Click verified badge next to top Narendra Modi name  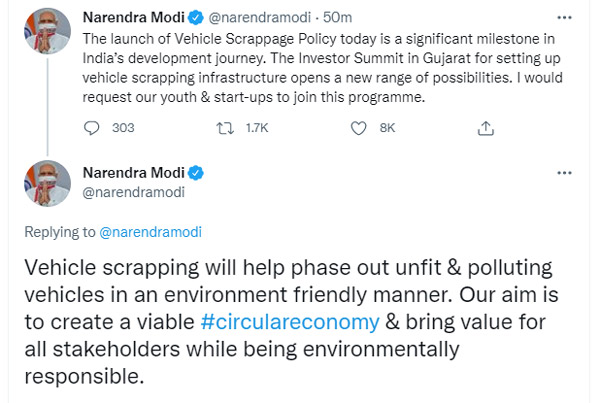point(198,17)
